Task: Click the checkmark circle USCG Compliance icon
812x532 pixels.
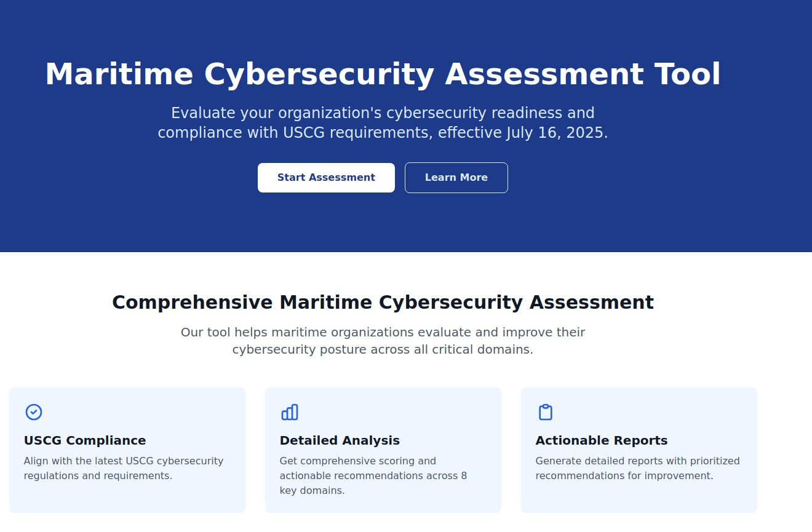Action: pos(34,412)
